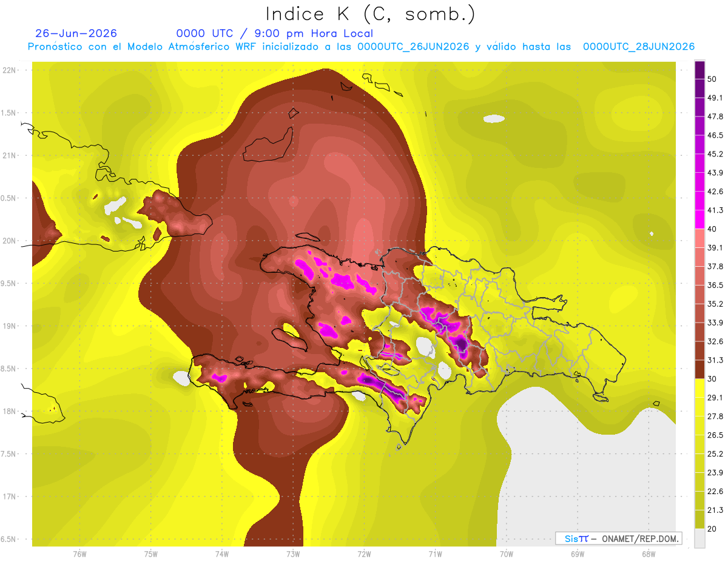Click the '32.6' colorbar label

[716, 341]
